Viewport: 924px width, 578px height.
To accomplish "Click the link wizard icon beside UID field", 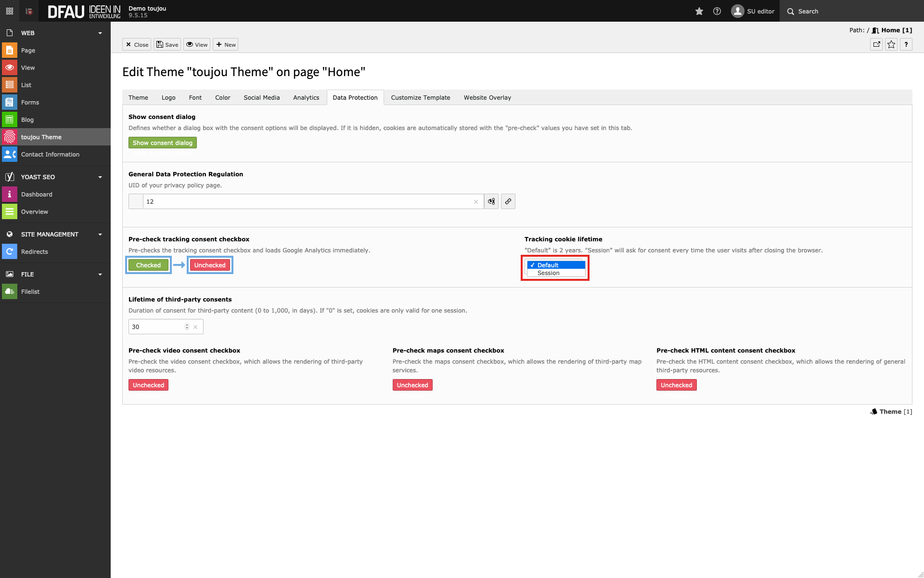I will (508, 201).
